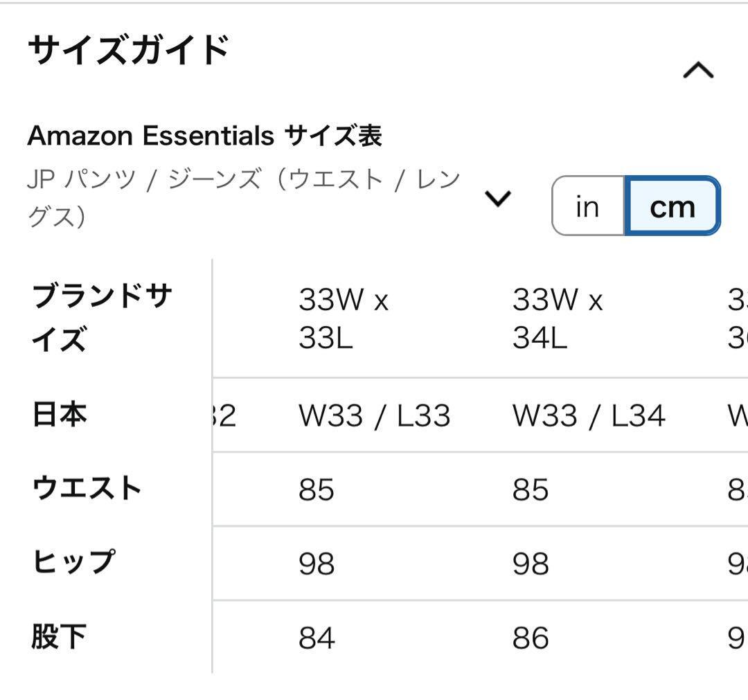Click the ブランドサイズ row header
Screen dimensions: 748x700
102,318
